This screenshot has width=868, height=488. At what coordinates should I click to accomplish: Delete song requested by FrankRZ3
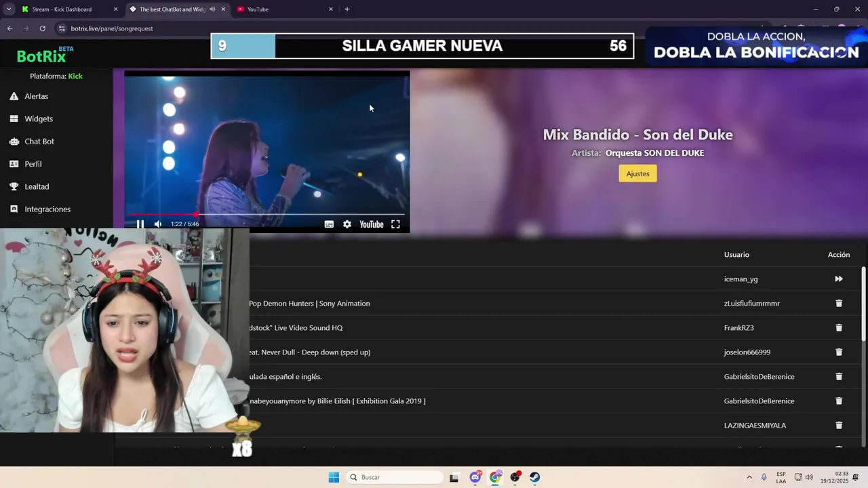tap(839, 327)
